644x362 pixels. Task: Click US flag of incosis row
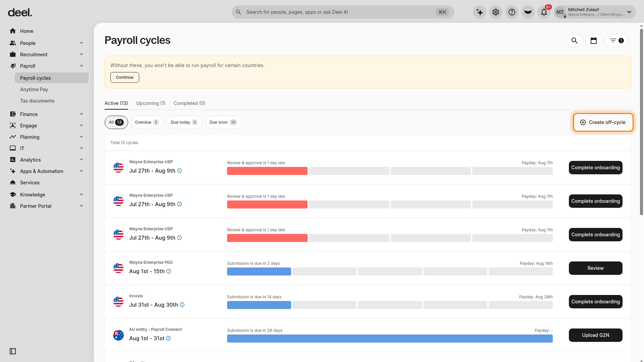click(118, 302)
